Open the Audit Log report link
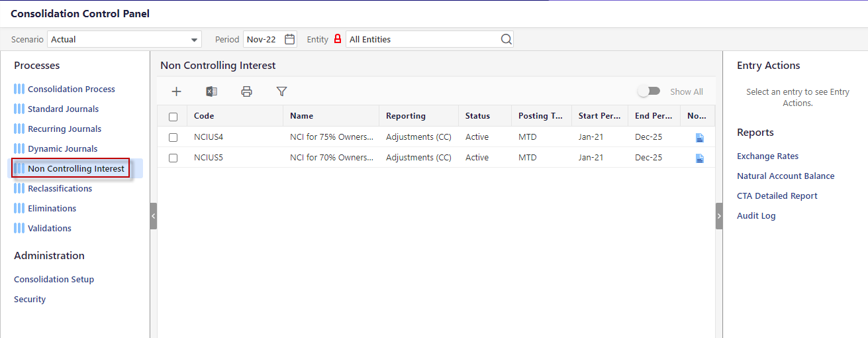The width and height of the screenshot is (868, 338). pos(756,216)
